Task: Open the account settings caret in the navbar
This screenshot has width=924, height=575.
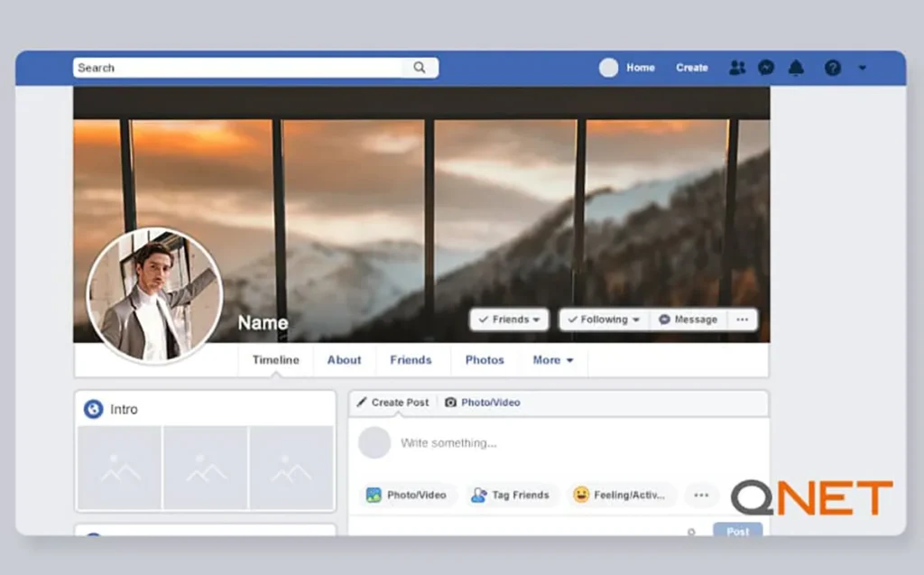Action: click(863, 68)
